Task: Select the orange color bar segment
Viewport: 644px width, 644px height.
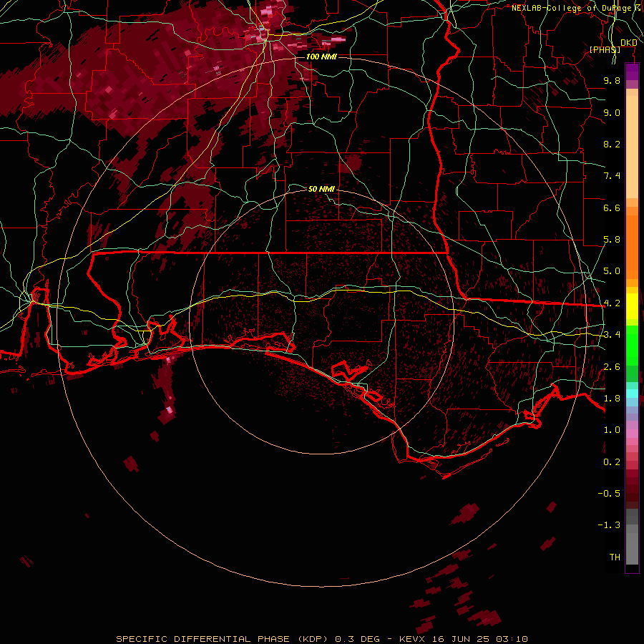Action: point(632,246)
